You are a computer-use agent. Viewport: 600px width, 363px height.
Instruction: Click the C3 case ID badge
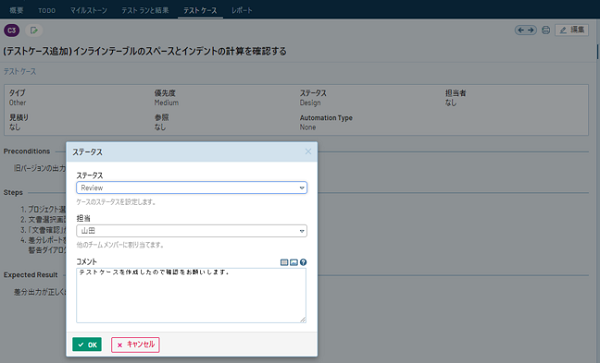click(12, 30)
